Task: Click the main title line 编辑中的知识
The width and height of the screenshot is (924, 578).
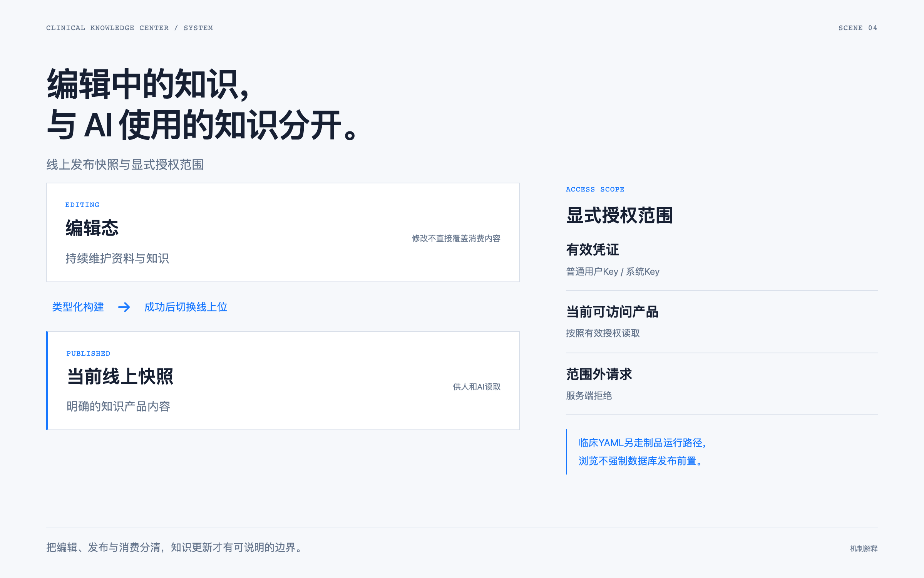Action: [x=148, y=84]
